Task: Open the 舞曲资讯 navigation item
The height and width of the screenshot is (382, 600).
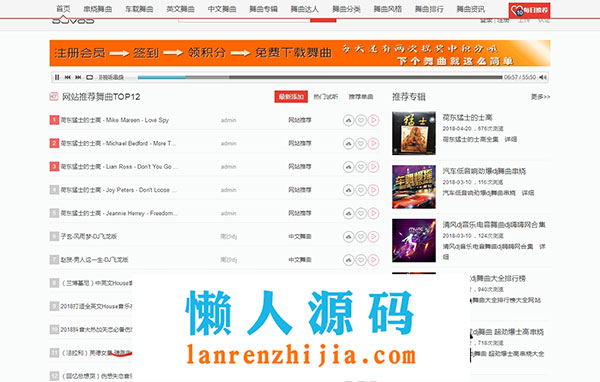Action: point(471,9)
